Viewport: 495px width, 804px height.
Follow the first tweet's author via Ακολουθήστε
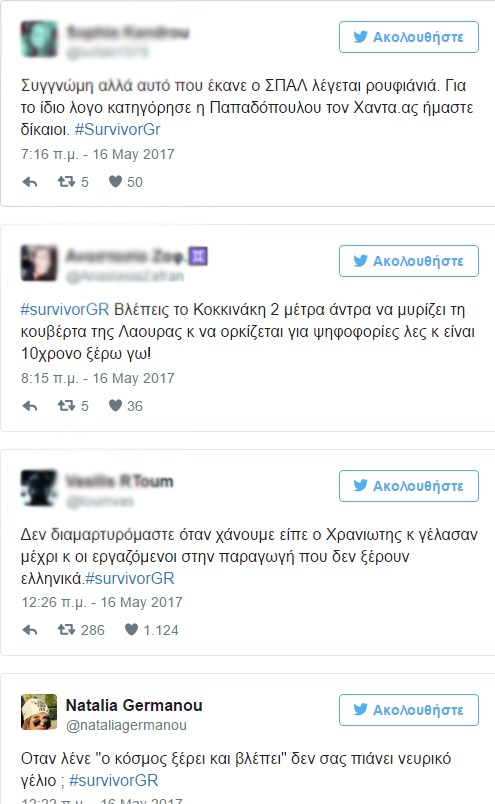click(x=409, y=37)
